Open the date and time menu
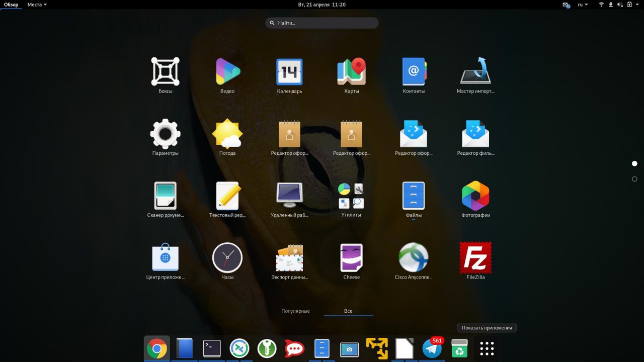The width and height of the screenshot is (644, 362). click(322, 5)
